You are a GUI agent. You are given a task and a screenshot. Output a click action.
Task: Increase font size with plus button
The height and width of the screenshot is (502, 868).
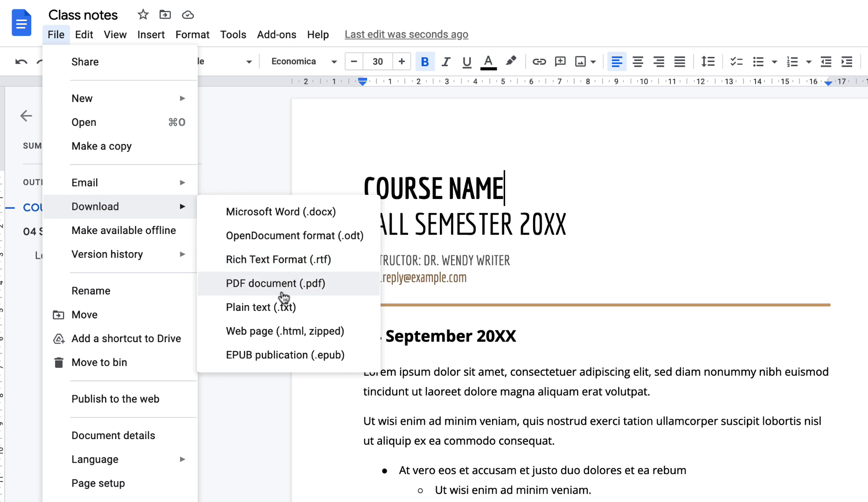(402, 62)
